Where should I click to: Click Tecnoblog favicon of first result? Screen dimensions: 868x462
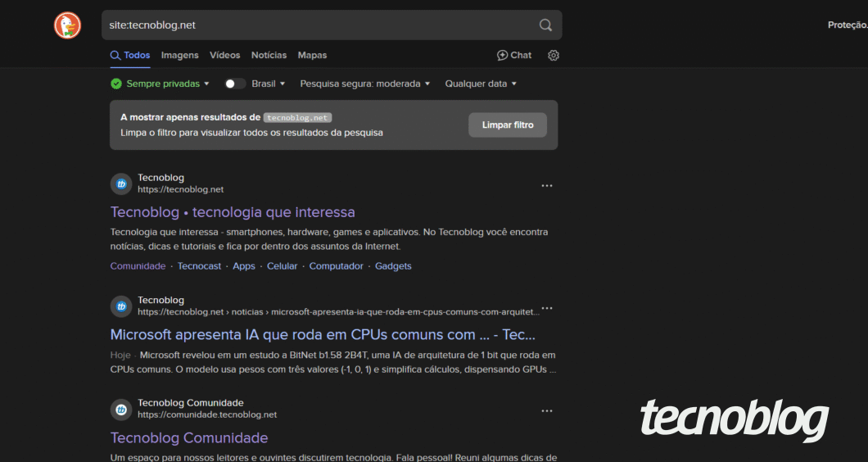[121, 184]
